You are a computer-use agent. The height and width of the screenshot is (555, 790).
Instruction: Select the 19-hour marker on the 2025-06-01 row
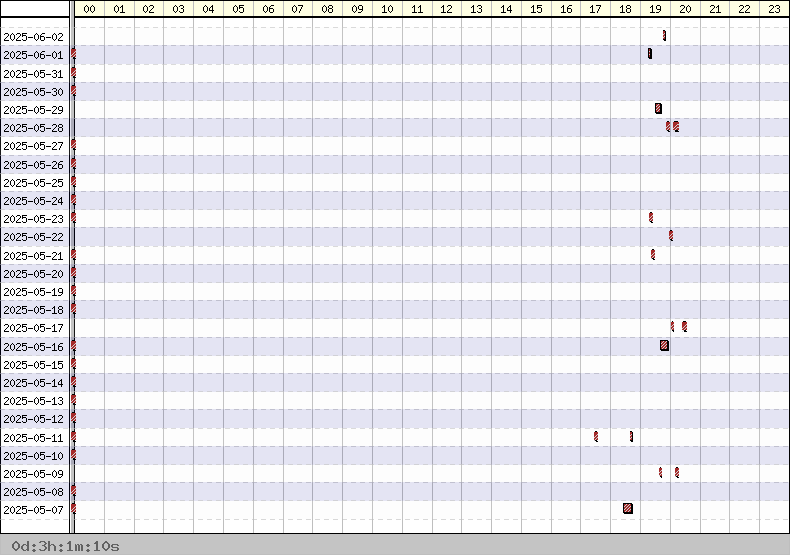coord(650,53)
